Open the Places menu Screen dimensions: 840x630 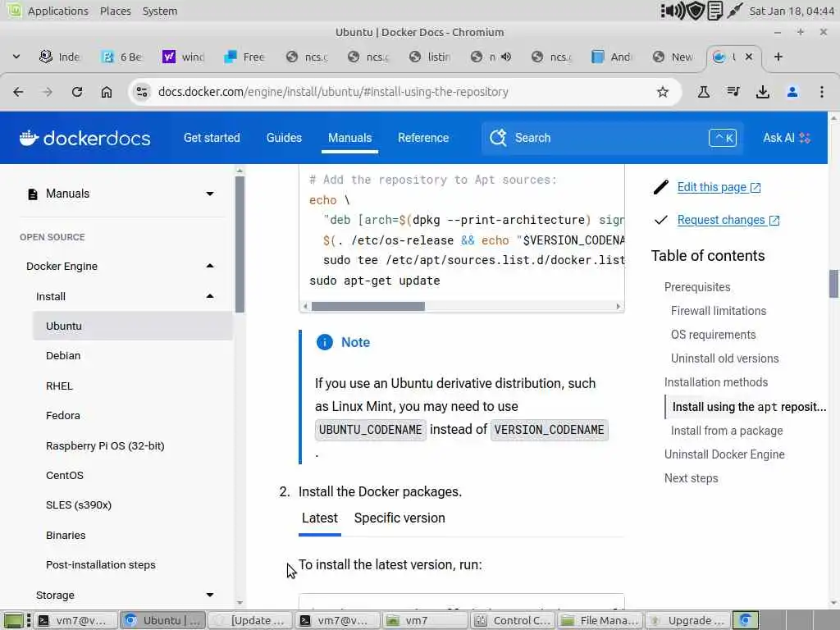(115, 11)
